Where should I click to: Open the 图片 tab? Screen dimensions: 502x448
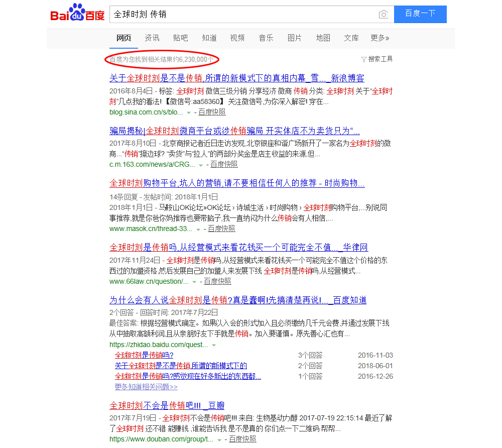click(x=295, y=38)
